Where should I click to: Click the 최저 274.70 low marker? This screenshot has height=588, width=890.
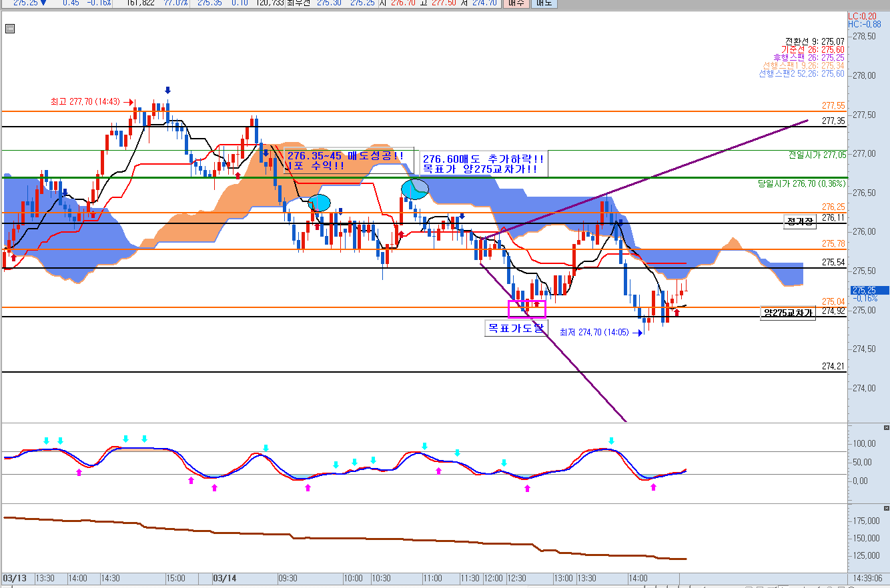pos(594,332)
